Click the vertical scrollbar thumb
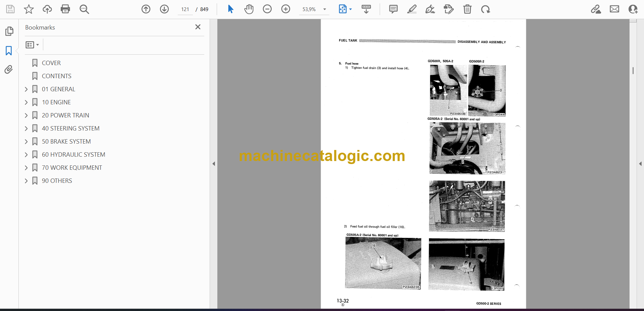 pyautogui.click(x=633, y=70)
